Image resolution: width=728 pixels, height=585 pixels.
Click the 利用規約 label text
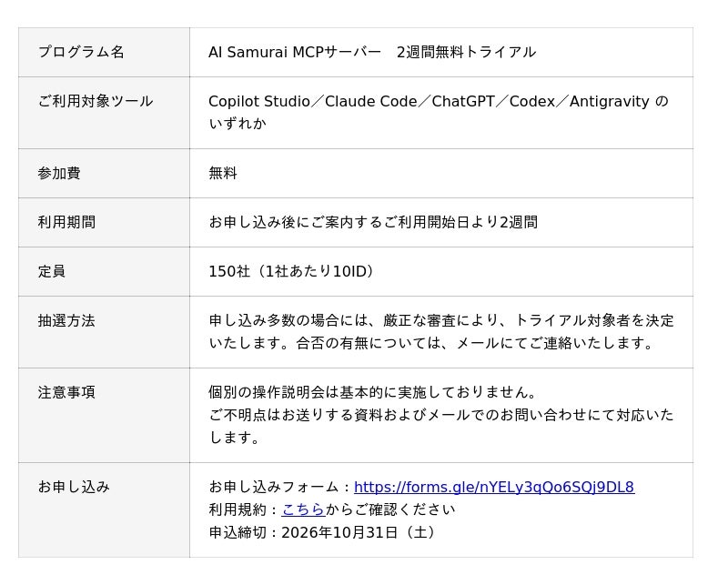pyautogui.click(x=238, y=509)
